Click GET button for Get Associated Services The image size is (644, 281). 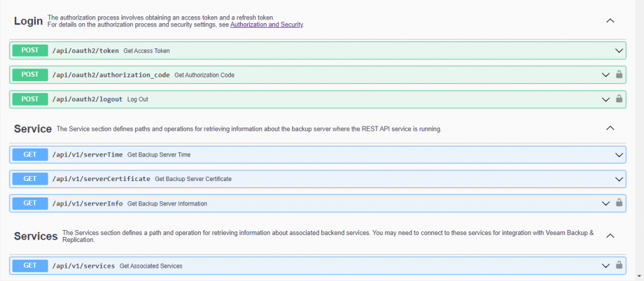[x=30, y=266]
